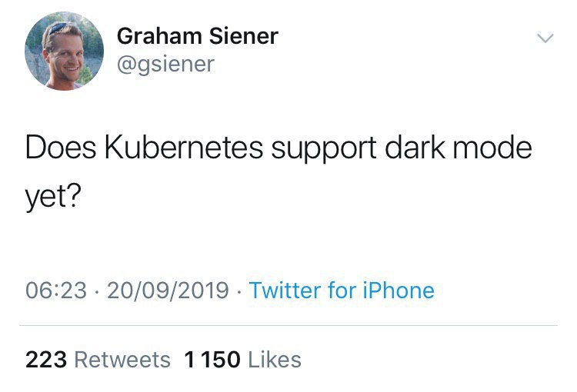Screen dimensions: 577x392
Task: Click the word iPhone in source link
Action: coord(398,291)
